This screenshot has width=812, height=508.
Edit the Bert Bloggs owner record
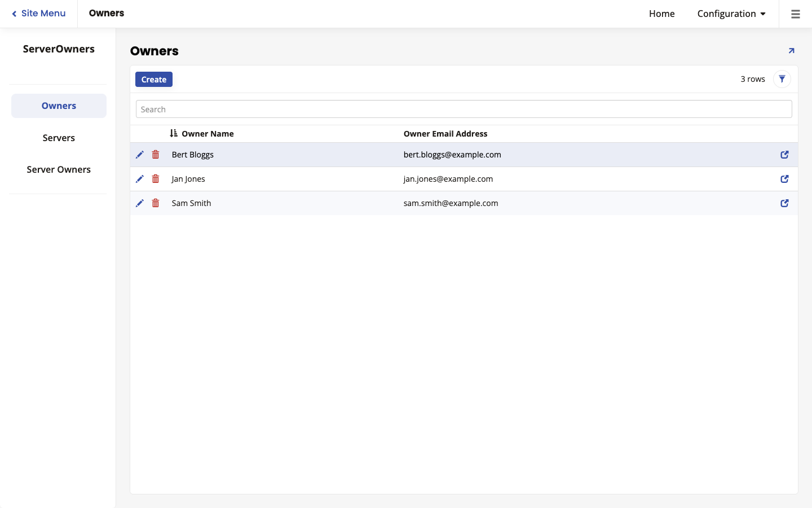pyautogui.click(x=140, y=155)
